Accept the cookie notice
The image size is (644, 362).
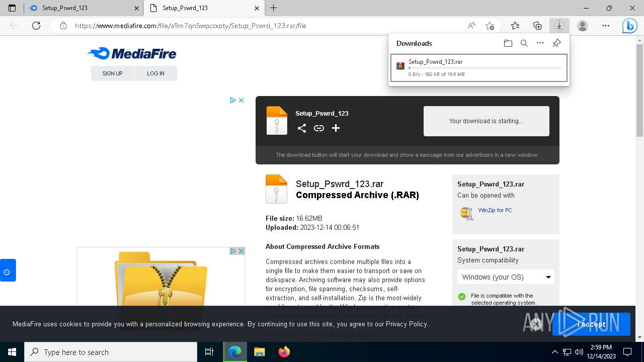591,324
